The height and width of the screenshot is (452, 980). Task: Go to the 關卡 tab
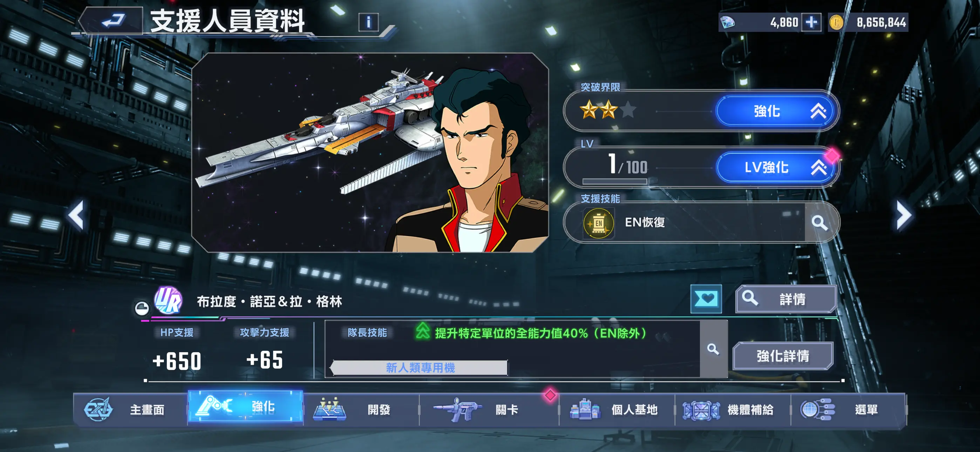[489, 410]
